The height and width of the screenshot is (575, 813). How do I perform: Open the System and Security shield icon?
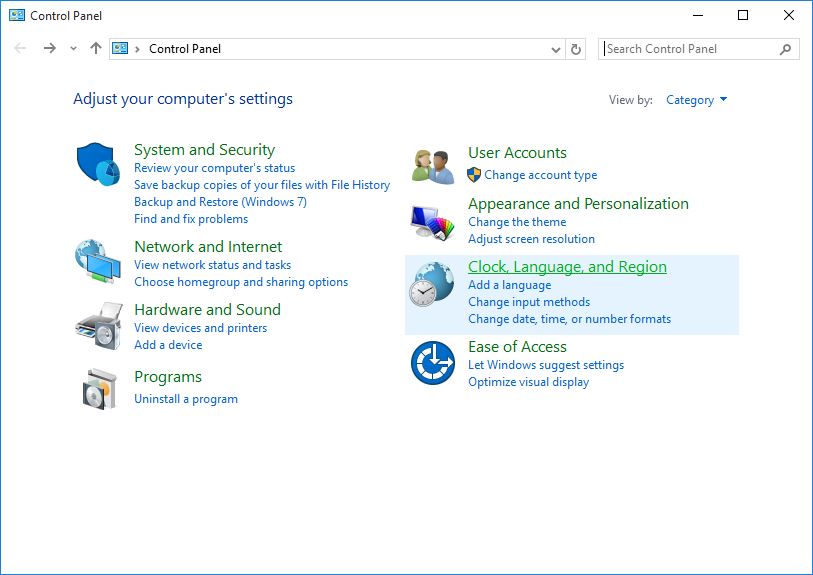[97, 164]
